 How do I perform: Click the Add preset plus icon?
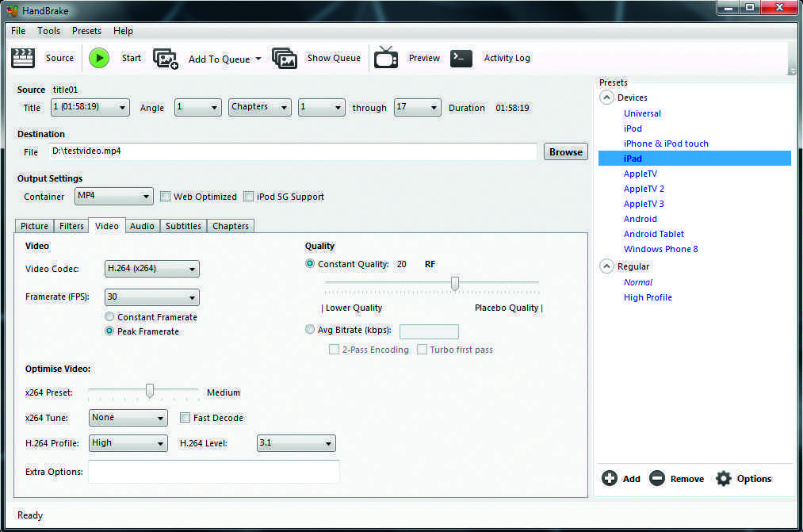pyautogui.click(x=610, y=478)
